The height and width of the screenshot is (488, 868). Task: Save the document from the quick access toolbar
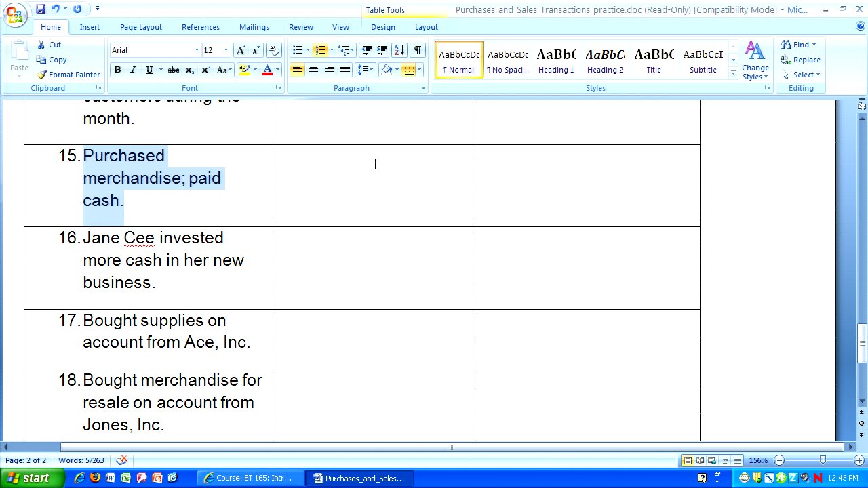[41, 9]
